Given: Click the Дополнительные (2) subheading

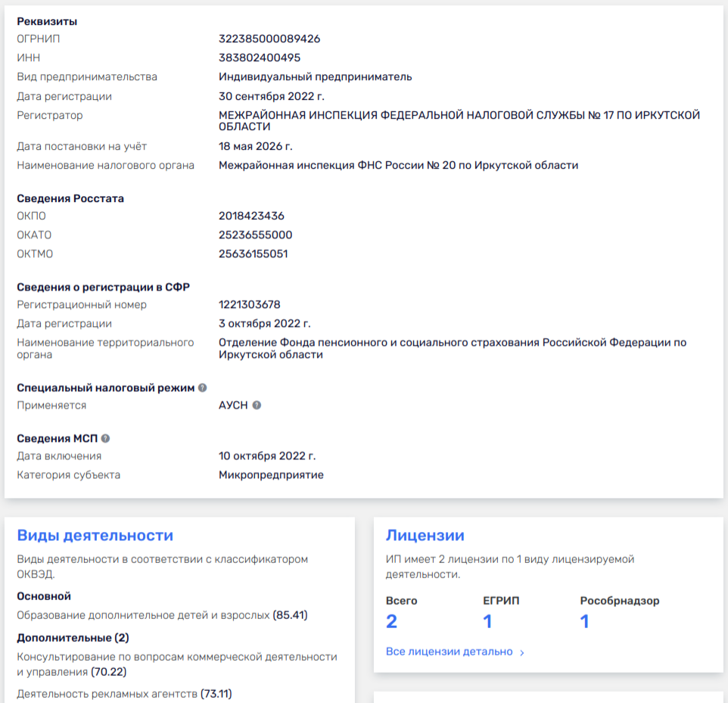Looking at the screenshot, I should [x=73, y=638].
